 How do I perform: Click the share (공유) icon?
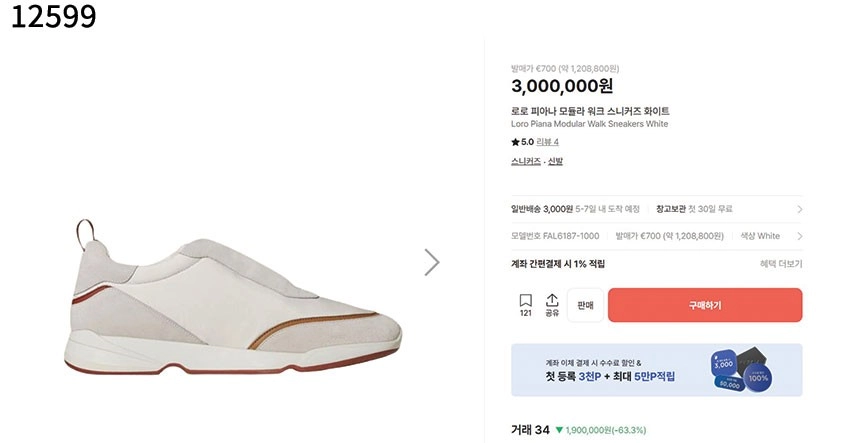[552, 305]
